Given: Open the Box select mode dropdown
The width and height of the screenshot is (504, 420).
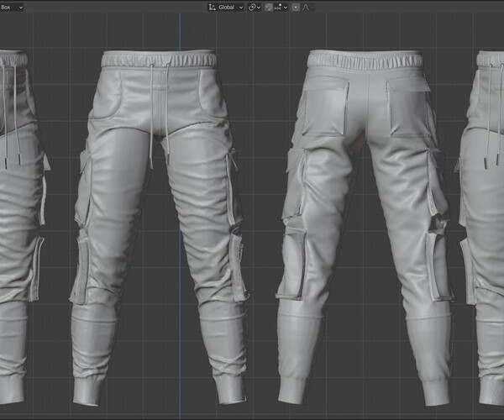Looking at the screenshot, I should pos(12,7).
